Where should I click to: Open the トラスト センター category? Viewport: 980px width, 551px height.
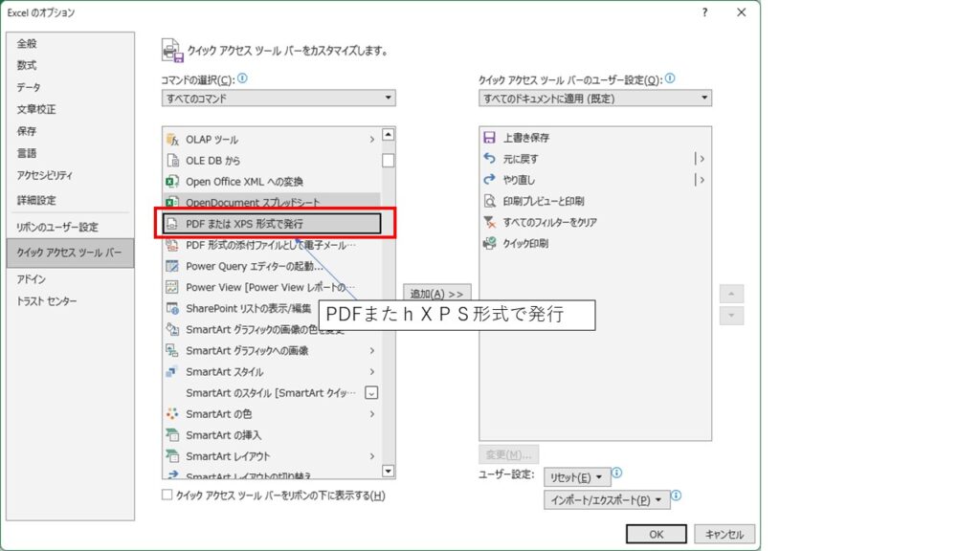point(47,301)
